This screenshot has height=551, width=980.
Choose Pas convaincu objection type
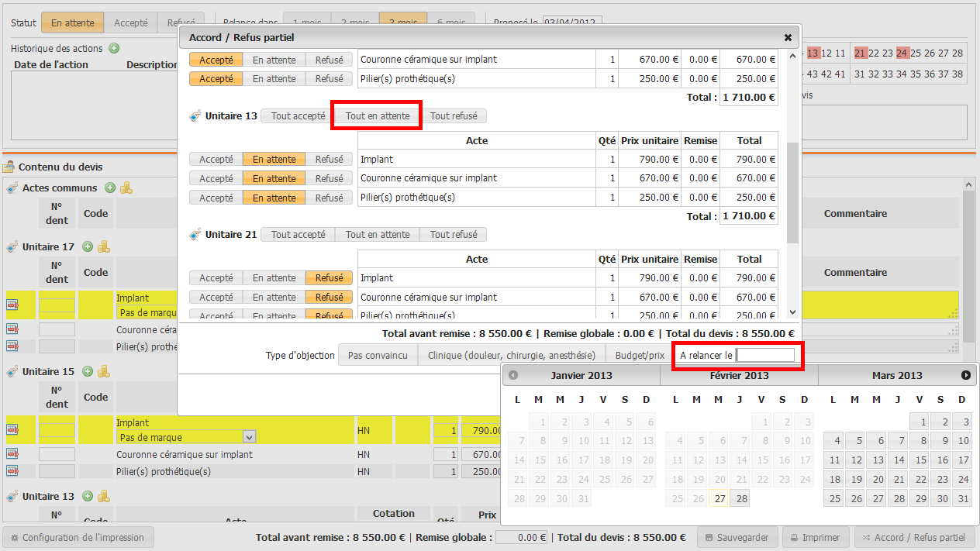pos(378,356)
